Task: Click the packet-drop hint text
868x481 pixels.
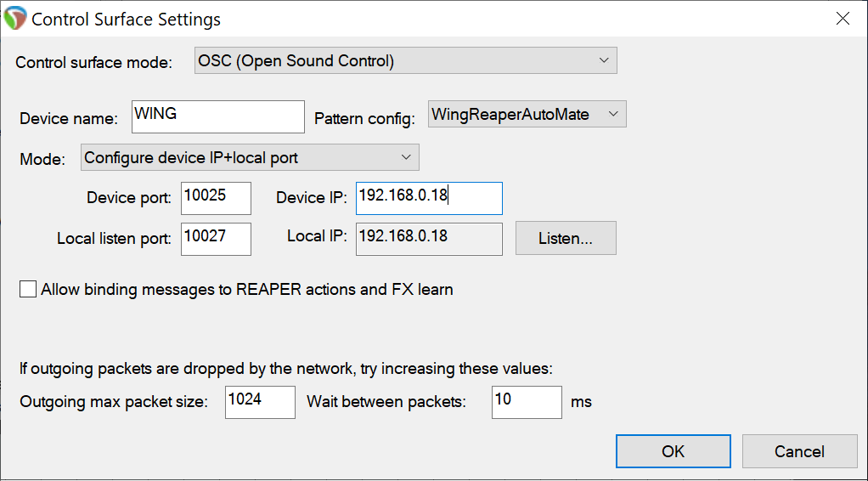Action: point(286,369)
